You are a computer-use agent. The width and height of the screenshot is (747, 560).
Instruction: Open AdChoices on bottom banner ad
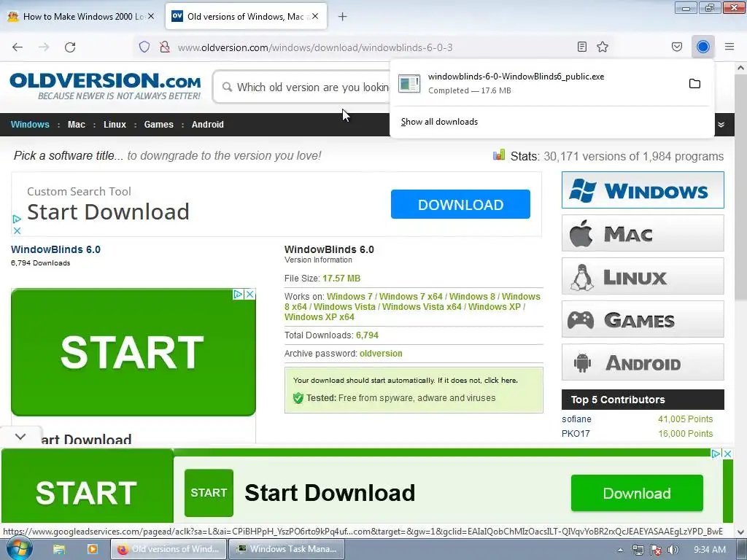[716, 454]
